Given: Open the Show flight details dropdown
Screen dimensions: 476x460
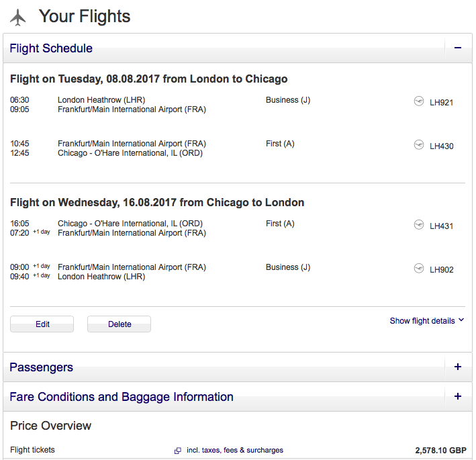Looking at the screenshot, I should click(x=426, y=321).
